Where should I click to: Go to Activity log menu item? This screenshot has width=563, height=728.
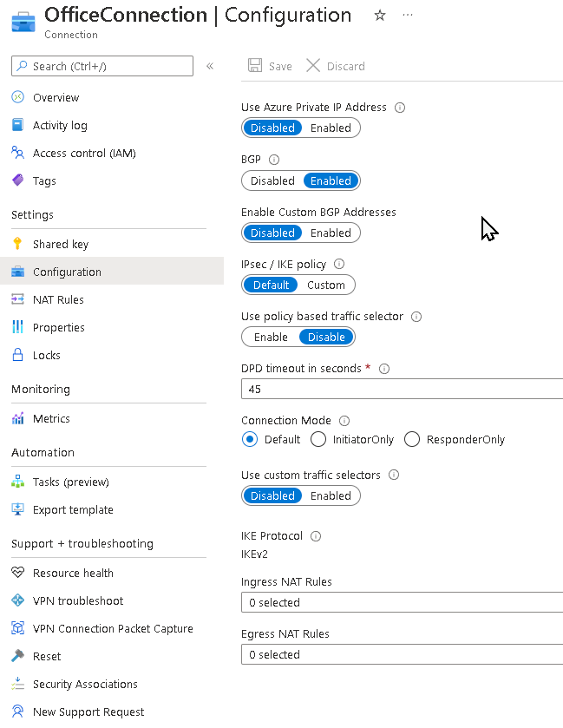click(60, 125)
